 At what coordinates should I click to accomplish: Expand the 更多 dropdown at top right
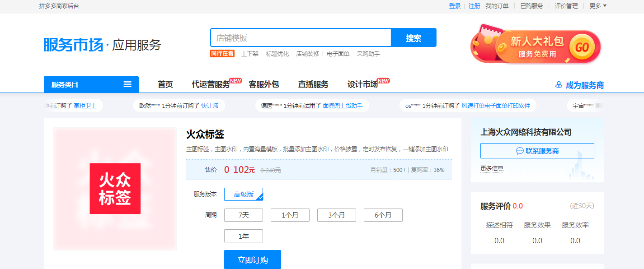598,6
